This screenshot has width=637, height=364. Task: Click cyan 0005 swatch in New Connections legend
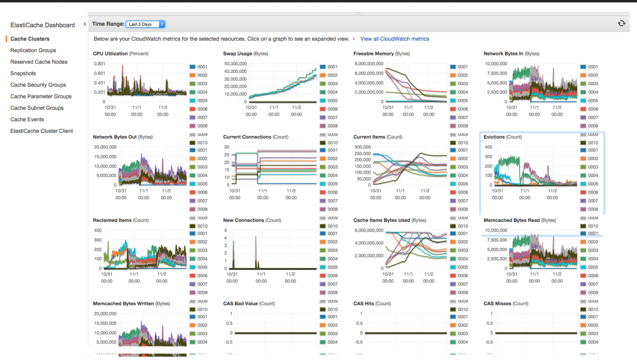[323, 267]
